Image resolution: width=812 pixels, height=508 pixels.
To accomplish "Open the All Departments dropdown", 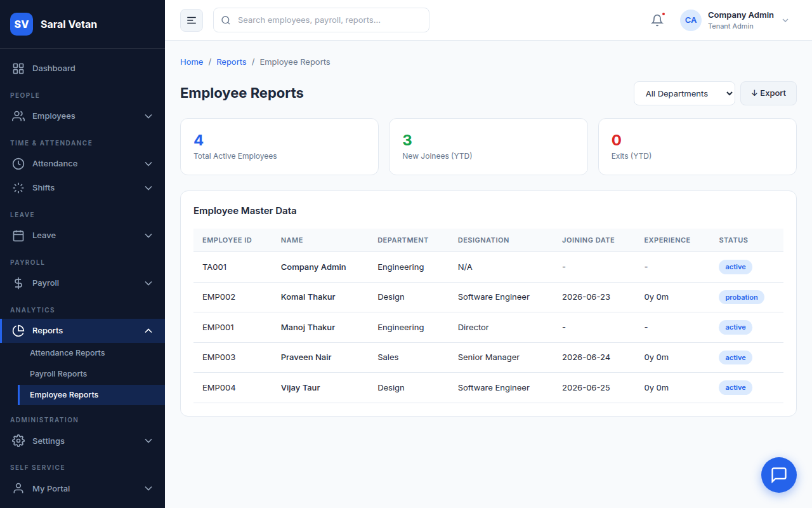I will (684, 93).
